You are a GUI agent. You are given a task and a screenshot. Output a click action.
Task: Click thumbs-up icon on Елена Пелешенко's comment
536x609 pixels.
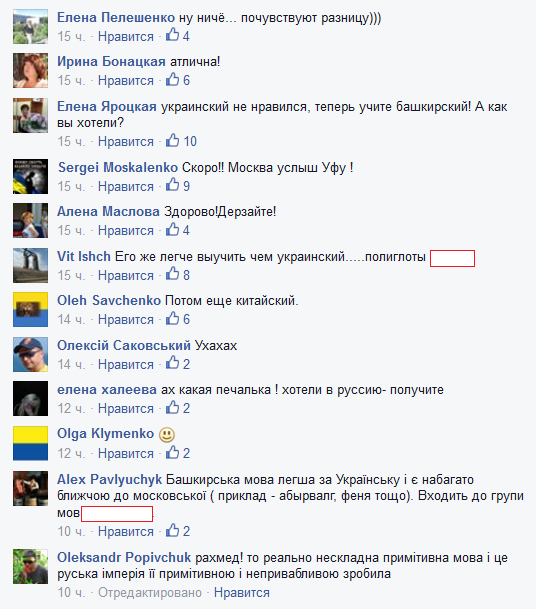tap(172, 35)
